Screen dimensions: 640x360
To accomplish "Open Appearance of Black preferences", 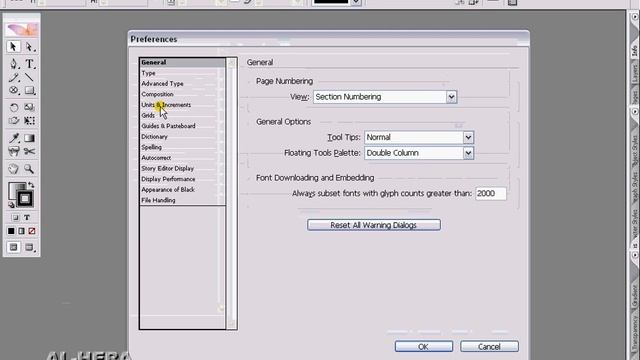I will pos(182,190).
